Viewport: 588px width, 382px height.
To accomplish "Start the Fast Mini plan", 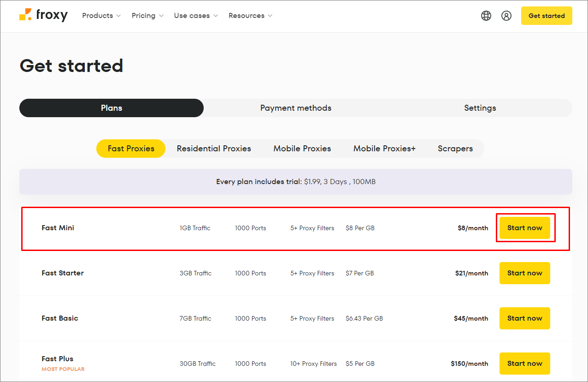I will pos(525,227).
